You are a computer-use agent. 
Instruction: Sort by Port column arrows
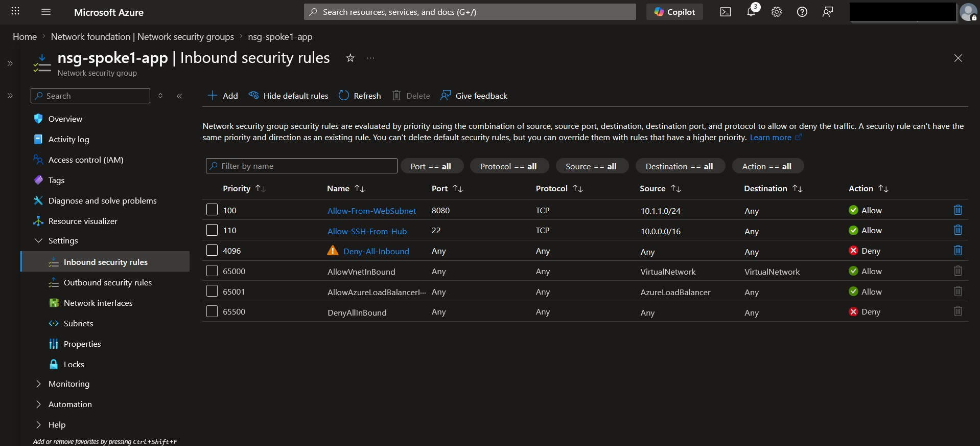pos(458,188)
